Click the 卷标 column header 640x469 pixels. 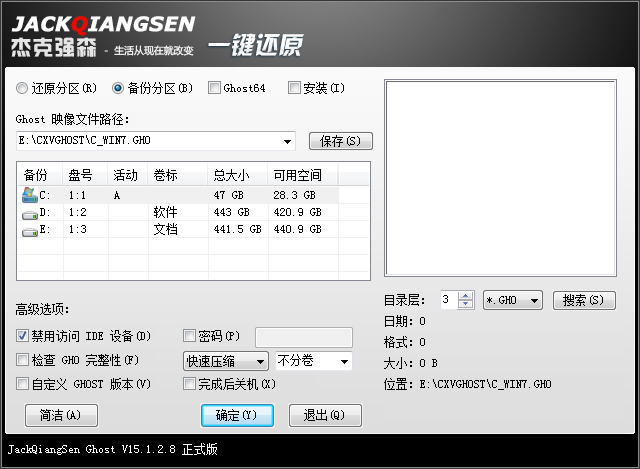point(178,175)
